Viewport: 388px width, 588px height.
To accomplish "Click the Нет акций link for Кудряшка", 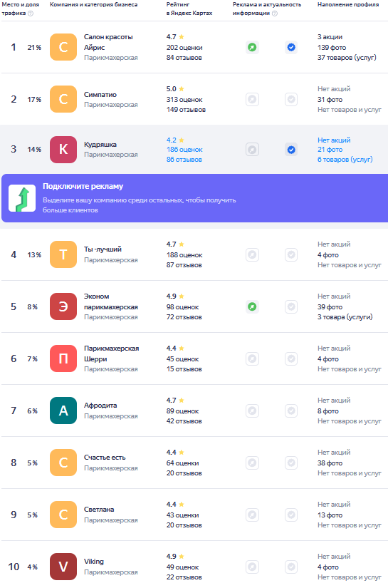I will (x=334, y=140).
